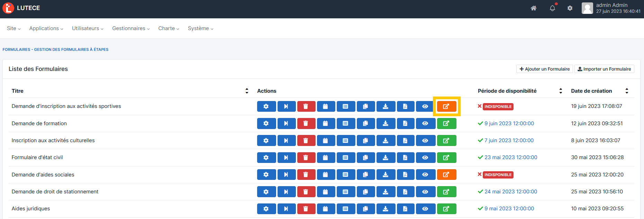Preview Demande d'inscription aux activités sportives form
644x219 pixels.
425,107
